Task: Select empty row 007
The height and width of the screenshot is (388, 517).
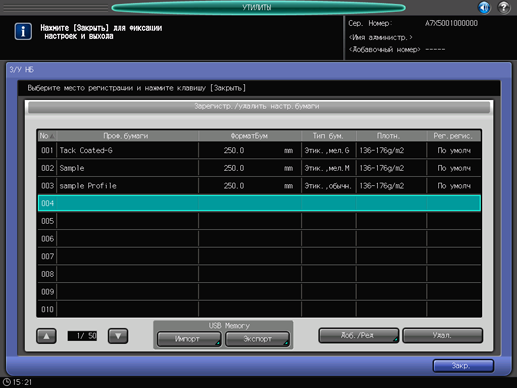Action: 259,256
